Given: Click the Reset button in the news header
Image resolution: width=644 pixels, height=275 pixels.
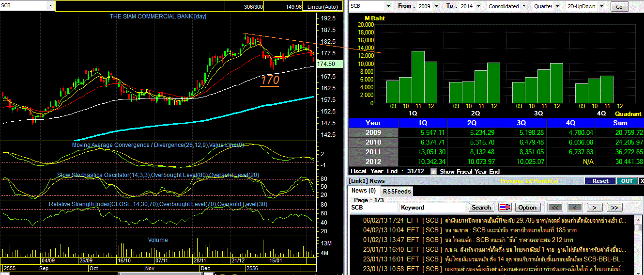Looking at the screenshot, I should coord(600,181).
